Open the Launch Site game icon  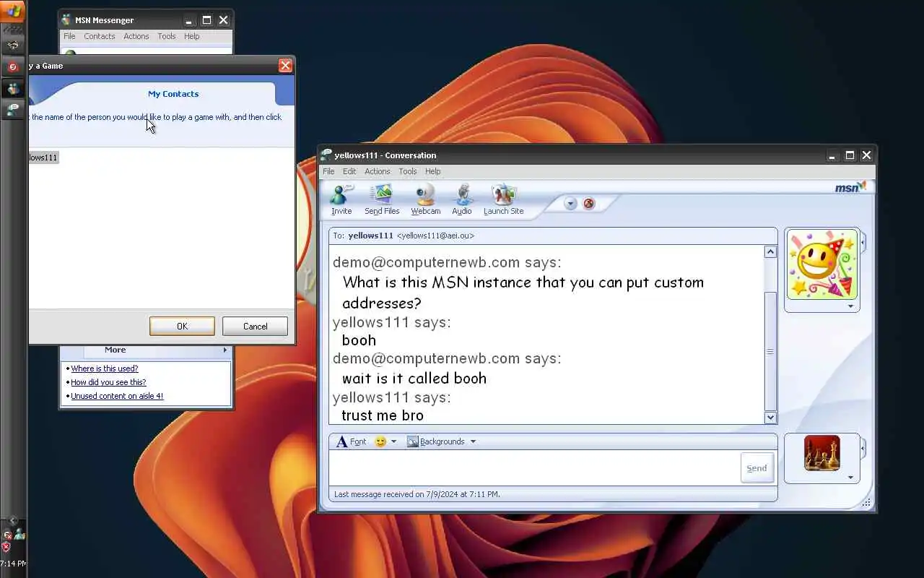[503, 199]
